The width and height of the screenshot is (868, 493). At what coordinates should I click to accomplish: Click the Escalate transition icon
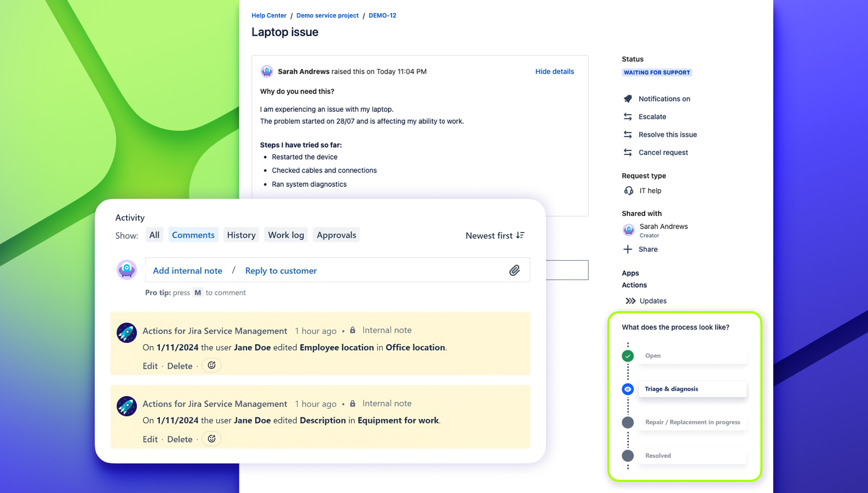click(628, 117)
